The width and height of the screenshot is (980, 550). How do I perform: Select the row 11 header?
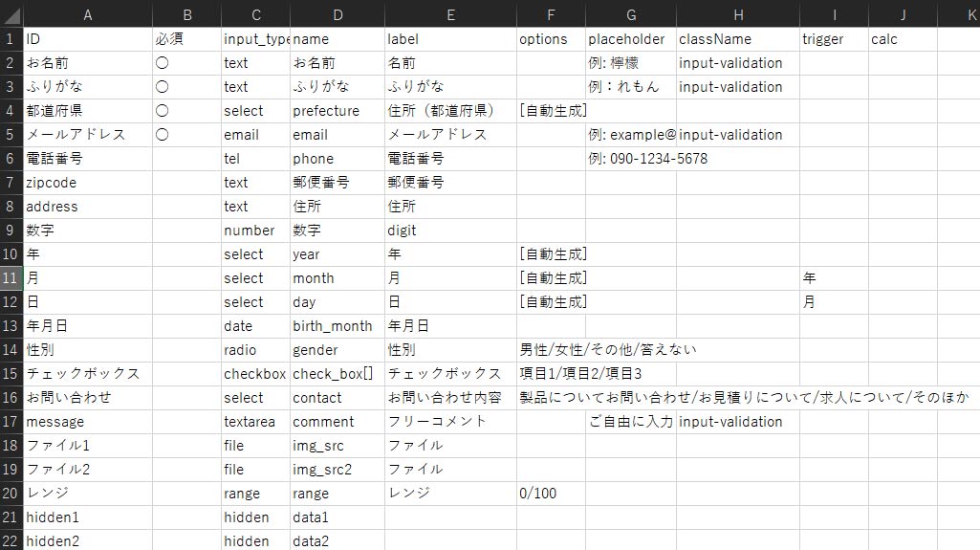(11, 278)
